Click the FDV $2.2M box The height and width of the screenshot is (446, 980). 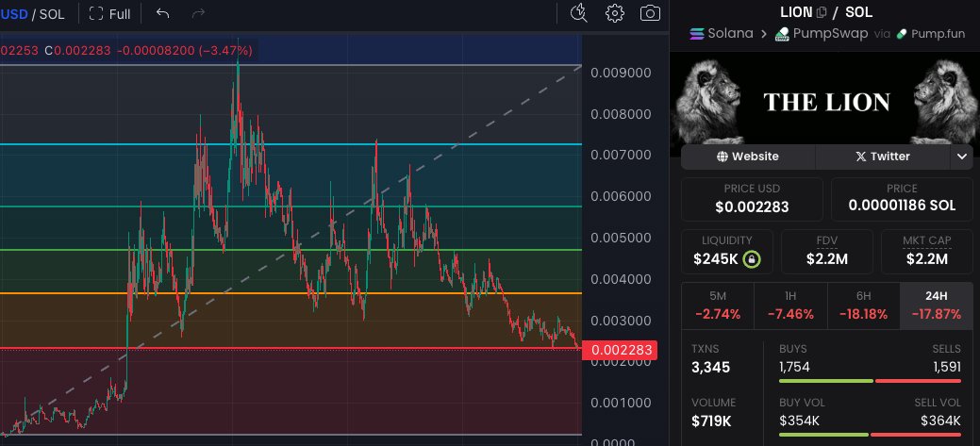point(827,252)
